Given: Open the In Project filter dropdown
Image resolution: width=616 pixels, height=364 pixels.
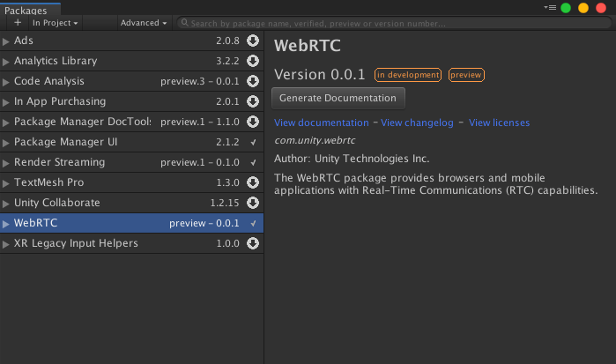Looking at the screenshot, I should pyautogui.click(x=55, y=23).
